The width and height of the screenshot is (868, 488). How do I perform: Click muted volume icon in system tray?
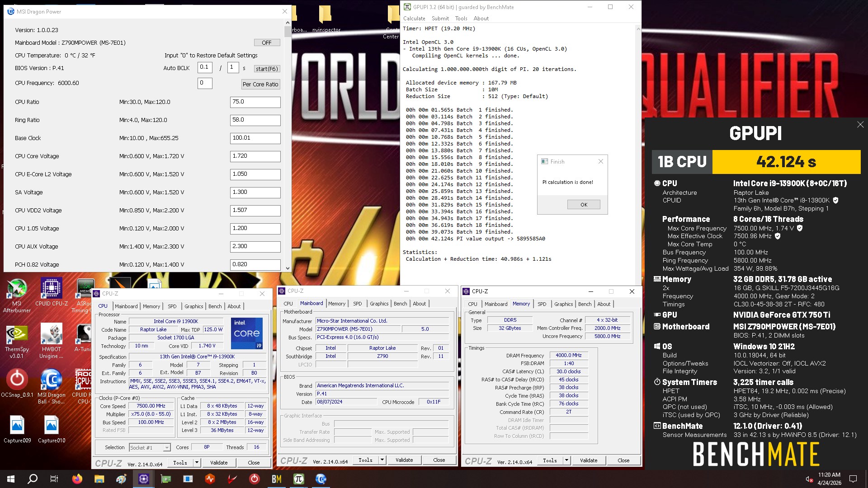(x=809, y=479)
